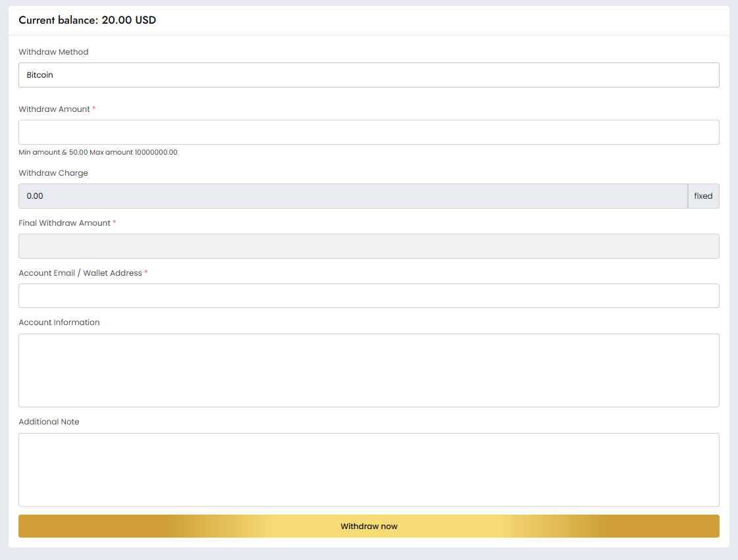
Task: Click the 'Min amount & 50.00 Max amount' hint
Action: tap(98, 153)
